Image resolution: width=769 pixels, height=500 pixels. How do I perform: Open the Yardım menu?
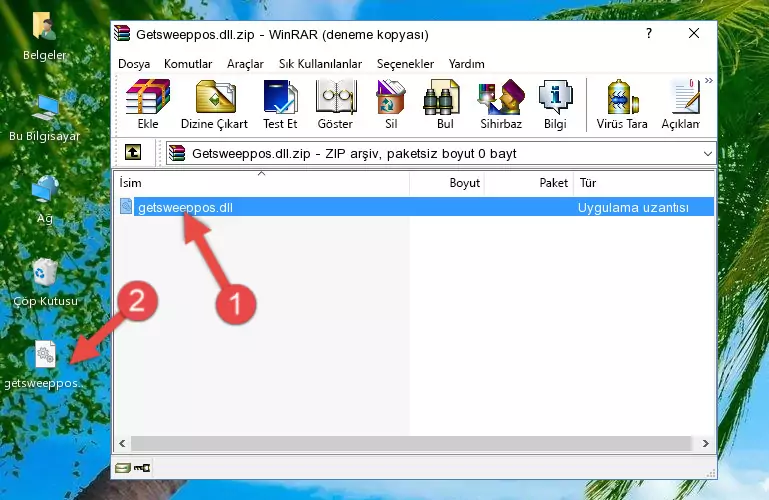pos(466,64)
